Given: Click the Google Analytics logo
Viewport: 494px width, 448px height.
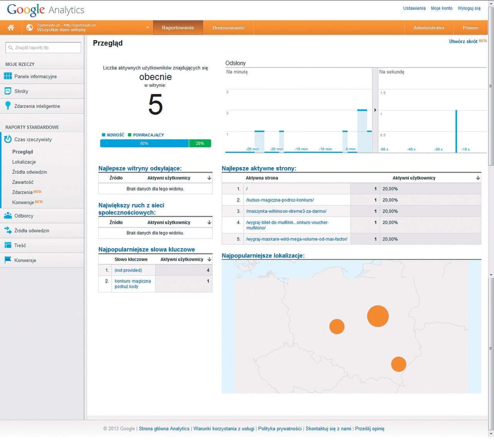Looking at the screenshot, I should [x=46, y=10].
